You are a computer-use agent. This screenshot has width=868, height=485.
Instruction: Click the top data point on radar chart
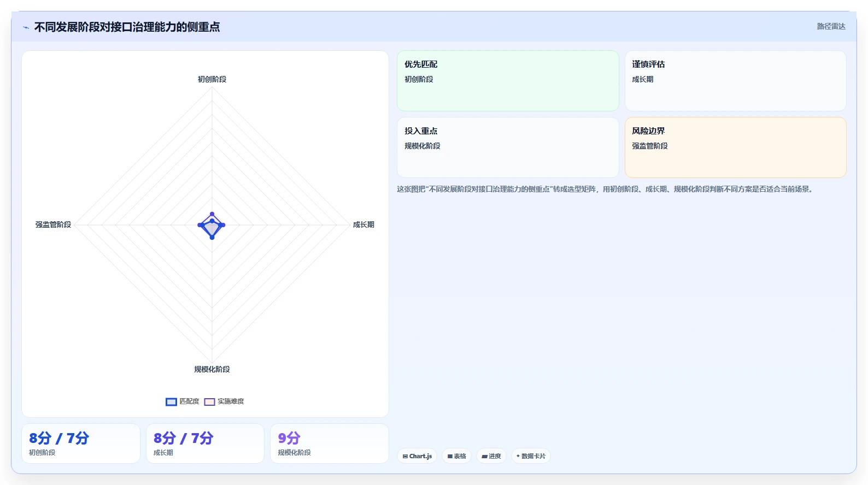[x=212, y=214]
